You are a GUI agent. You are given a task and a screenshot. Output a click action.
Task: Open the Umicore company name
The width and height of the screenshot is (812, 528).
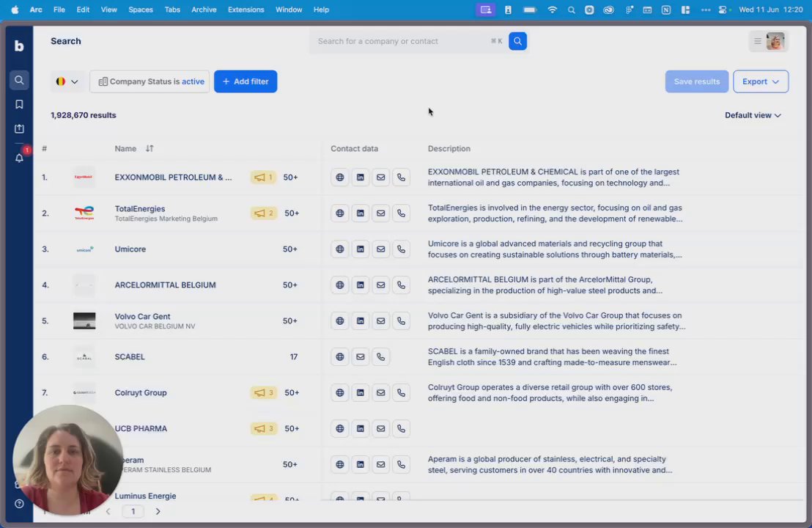click(x=130, y=249)
